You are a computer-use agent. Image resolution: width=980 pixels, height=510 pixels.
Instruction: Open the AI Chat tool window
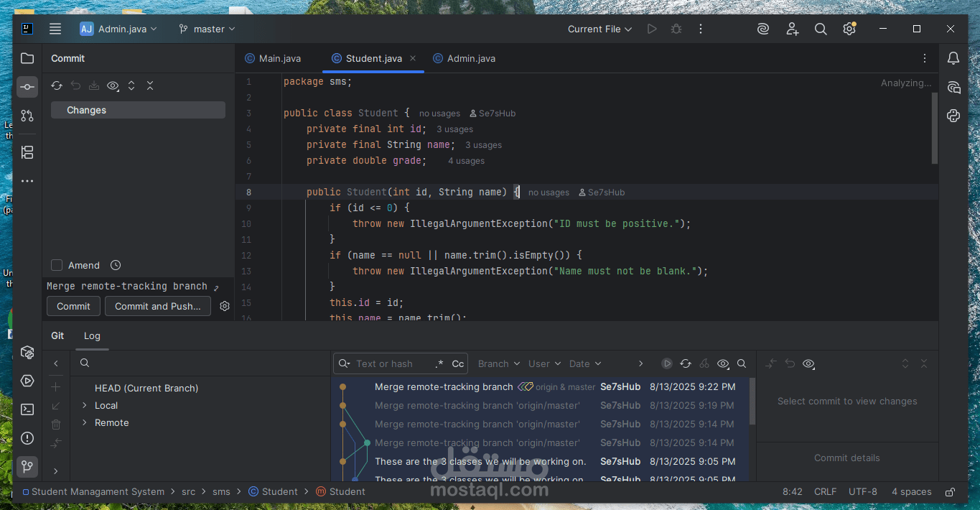(953, 88)
